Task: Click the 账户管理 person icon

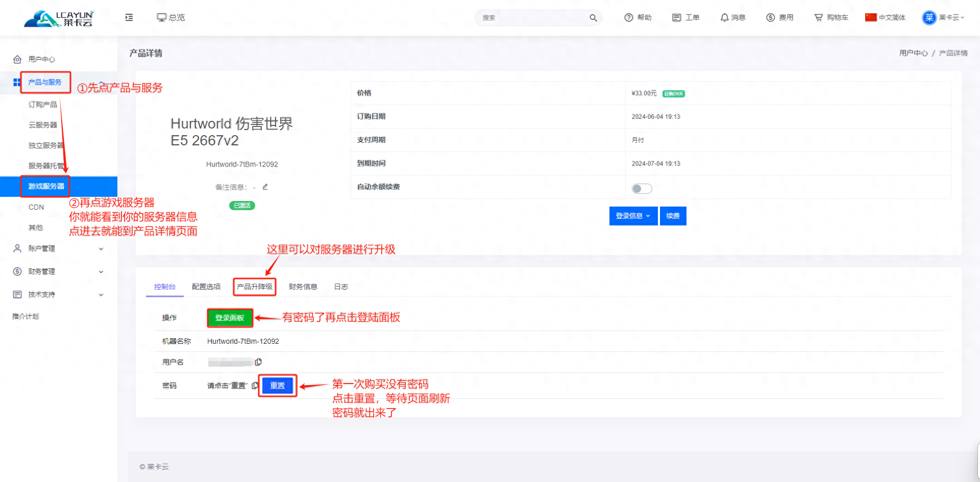Action: [17, 248]
